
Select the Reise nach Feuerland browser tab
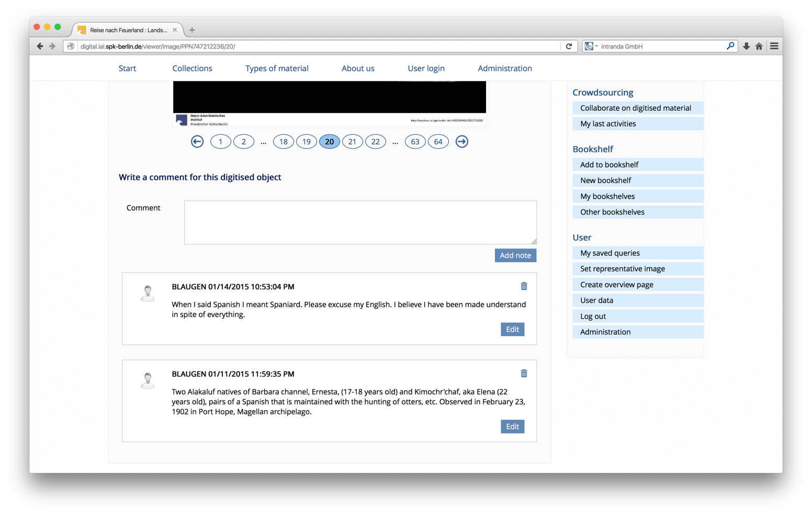tap(128, 30)
